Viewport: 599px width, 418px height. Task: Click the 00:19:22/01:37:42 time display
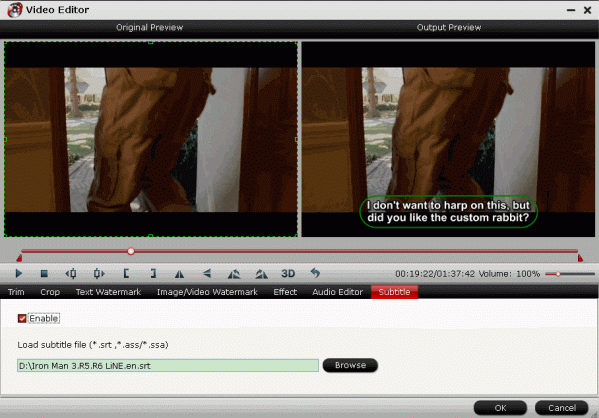(x=435, y=274)
